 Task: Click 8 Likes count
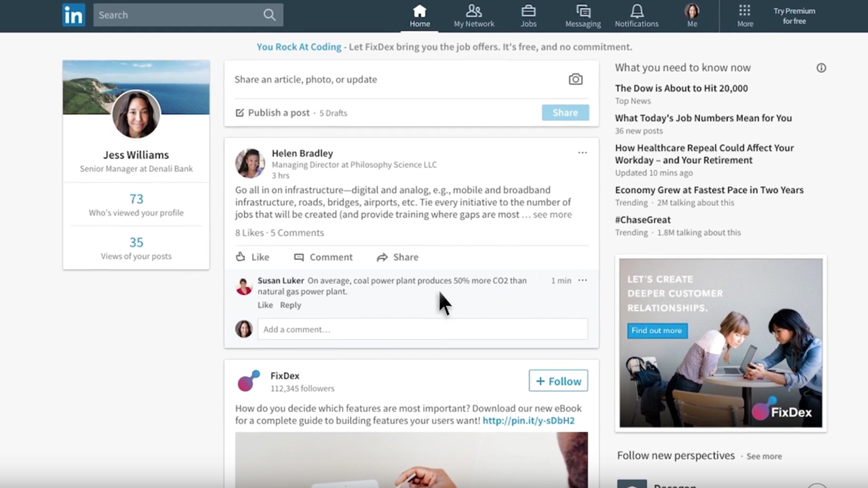[x=250, y=232]
